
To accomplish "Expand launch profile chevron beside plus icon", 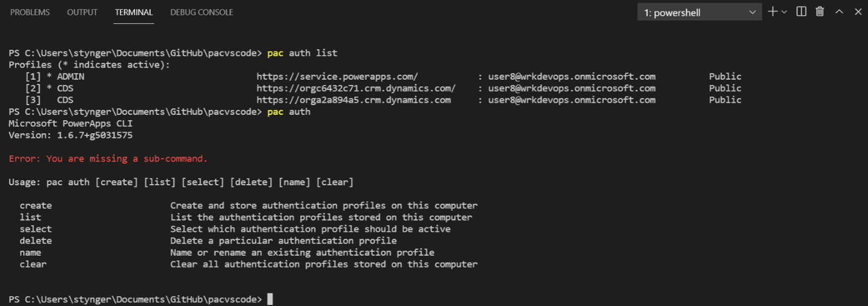I will point(784,12).
